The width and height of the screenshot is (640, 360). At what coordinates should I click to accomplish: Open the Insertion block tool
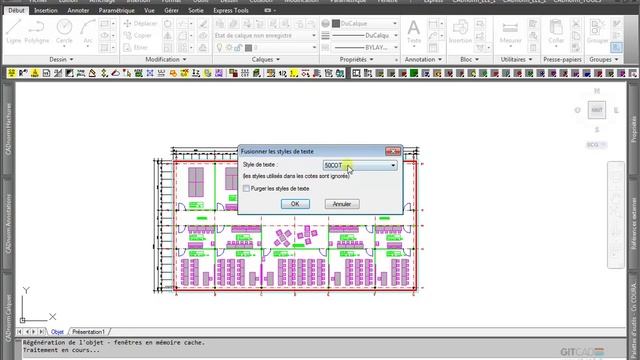click(x=460, y=32)
